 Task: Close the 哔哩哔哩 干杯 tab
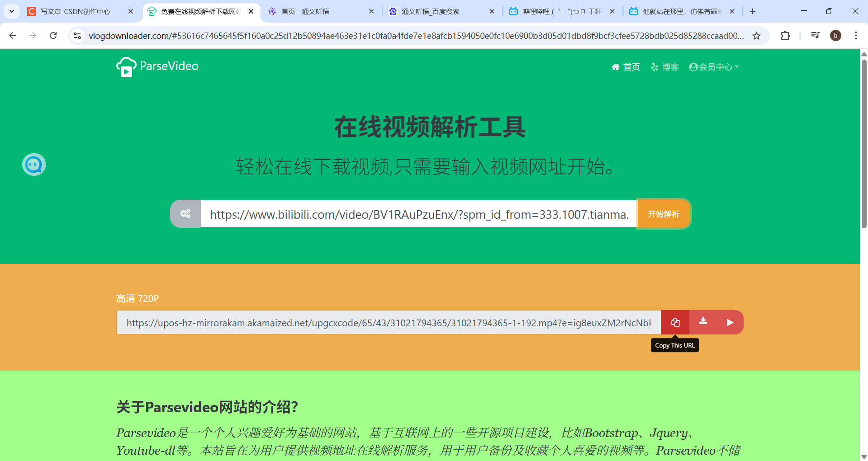pos(612,12)
